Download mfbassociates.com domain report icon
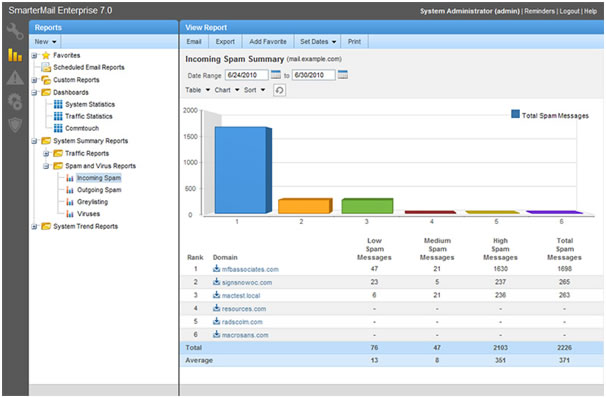This screenshot has width=606, height=398. point(216,269)
